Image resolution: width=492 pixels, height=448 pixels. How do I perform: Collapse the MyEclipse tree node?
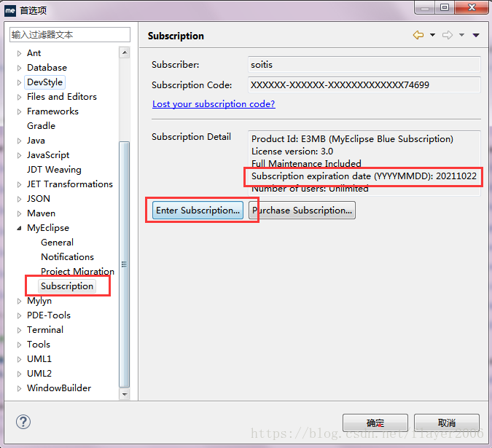tap(19, 228)
